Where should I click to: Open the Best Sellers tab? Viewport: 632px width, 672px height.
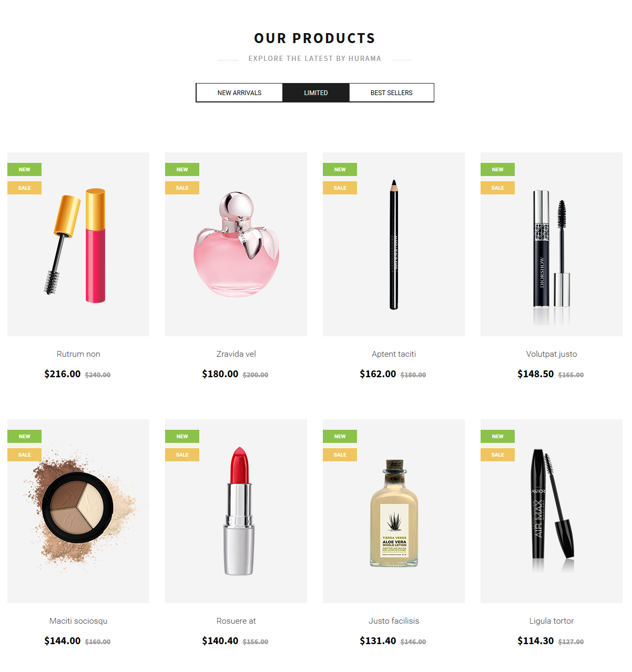coord(392,92)
